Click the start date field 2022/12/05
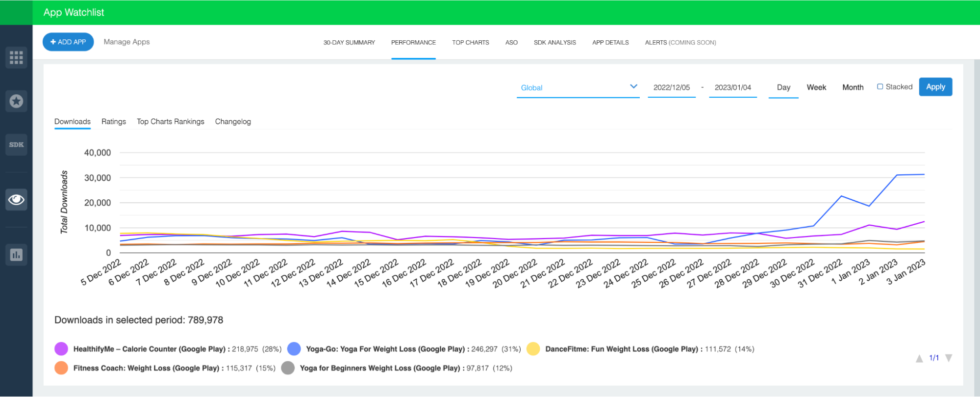 click(672, 87)
